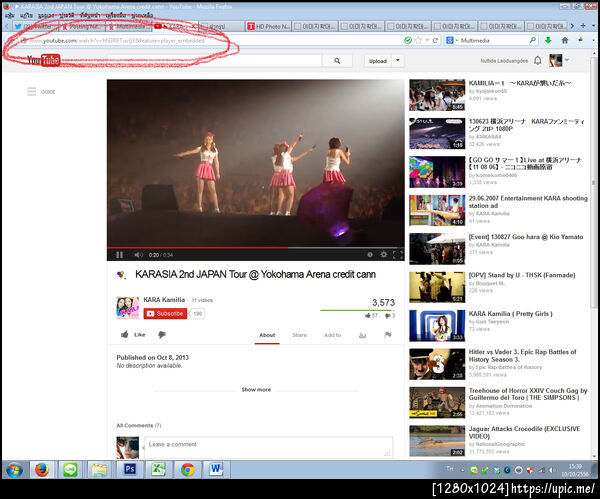This screenshot has width=600, height=499.
Task: Open KARA Kamilia Pretty Girls video
Action: [510, 314]
